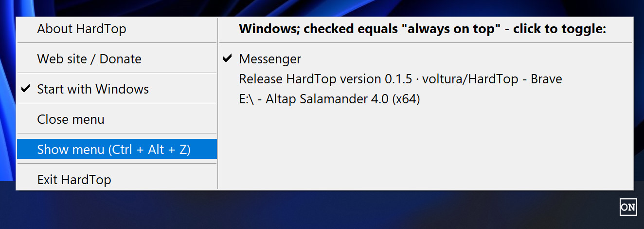Click the empty check space before Altap Salamander
Screen dimensions: 644x229
(x=227, y=99)
